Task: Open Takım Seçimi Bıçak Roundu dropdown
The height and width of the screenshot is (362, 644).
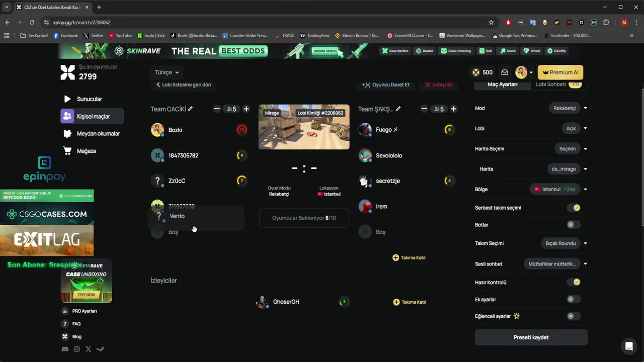Action: (x=564, y=243)
